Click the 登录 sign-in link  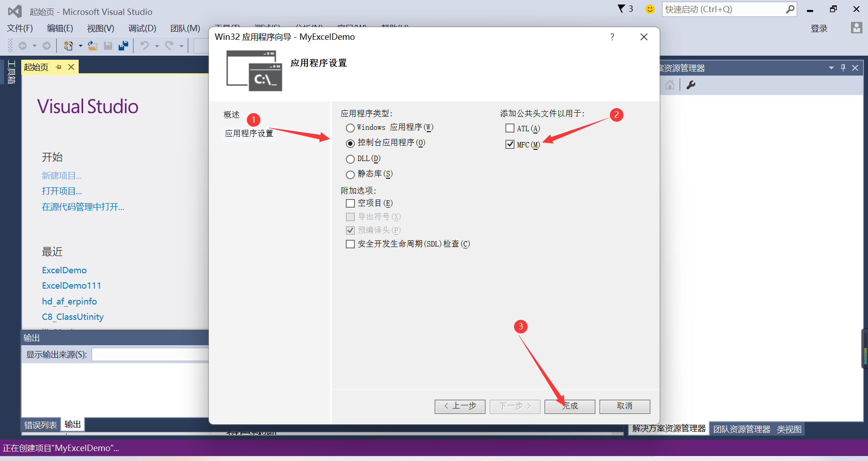(819, 29)
